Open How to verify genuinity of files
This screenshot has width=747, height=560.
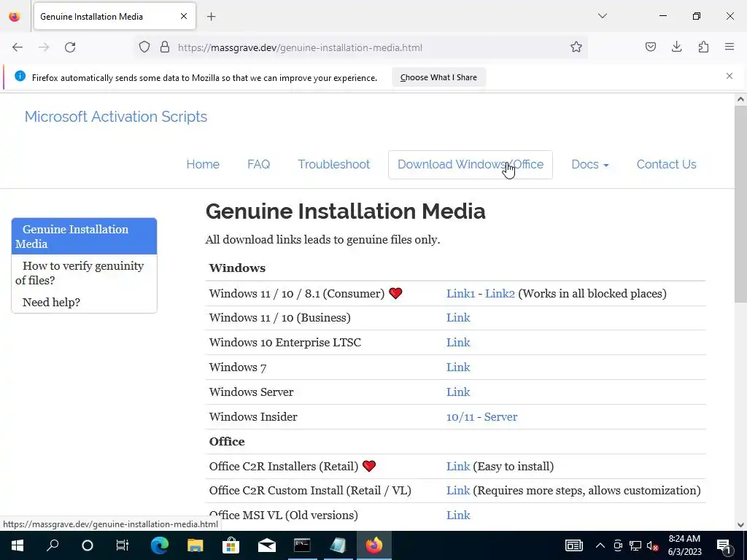pos(85,273)
